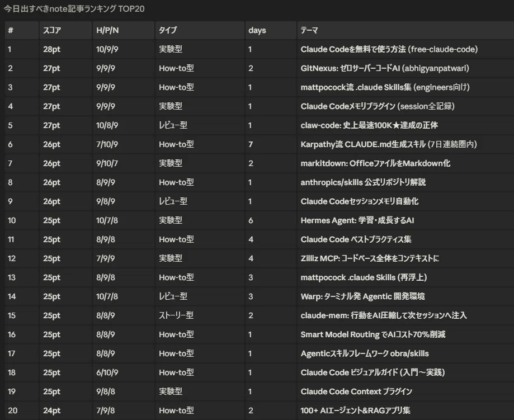Click the GitNexus: ゼロサーバーコードAI theme cell
Image resolution: width=514 pixels, height=420 pixels.
[x=405, y=69]
